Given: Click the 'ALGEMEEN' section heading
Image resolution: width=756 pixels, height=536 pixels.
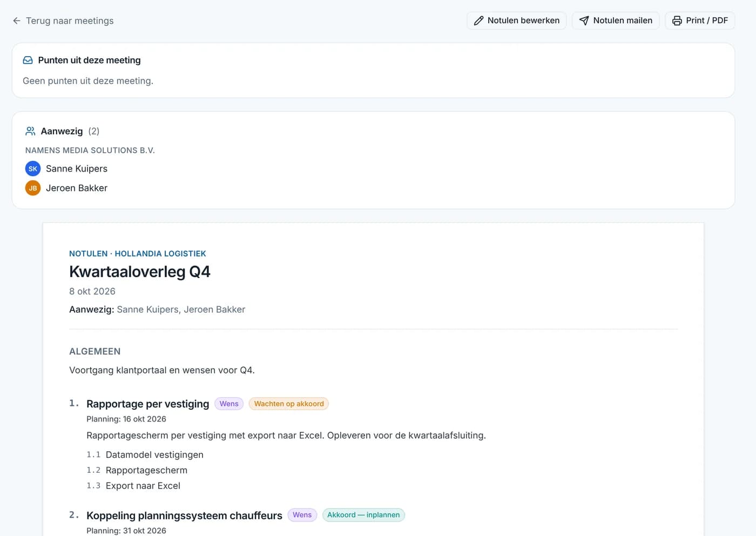Looking at the screenshot, I should point(95,351).
